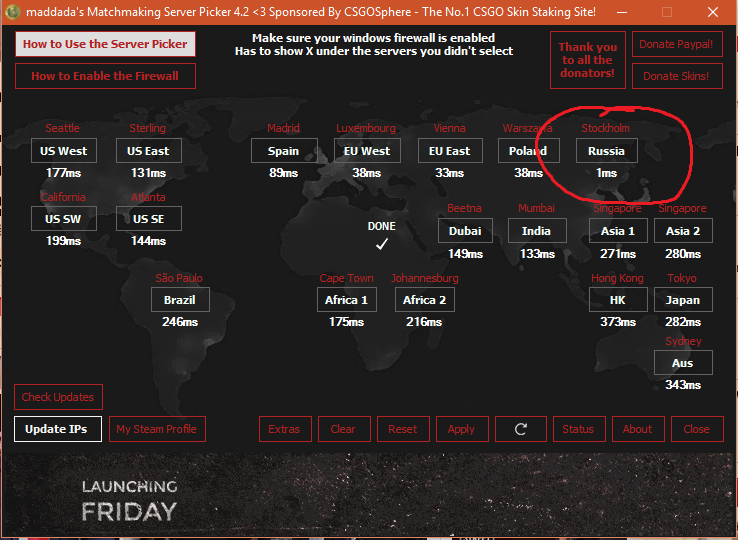Click the 33ms ping under EU East
The height and width of the screenshot is (540, 738).
(x=449, y=173)
